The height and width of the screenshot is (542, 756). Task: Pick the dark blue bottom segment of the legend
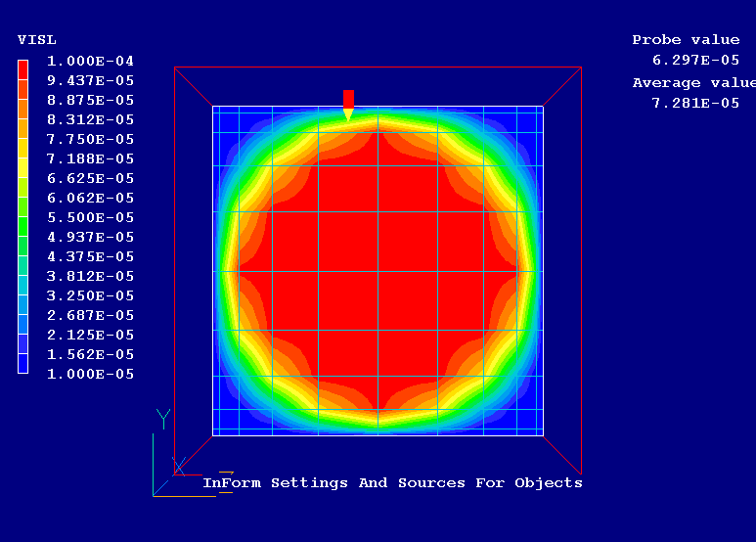pyautogui.click(x=22, y=364)
